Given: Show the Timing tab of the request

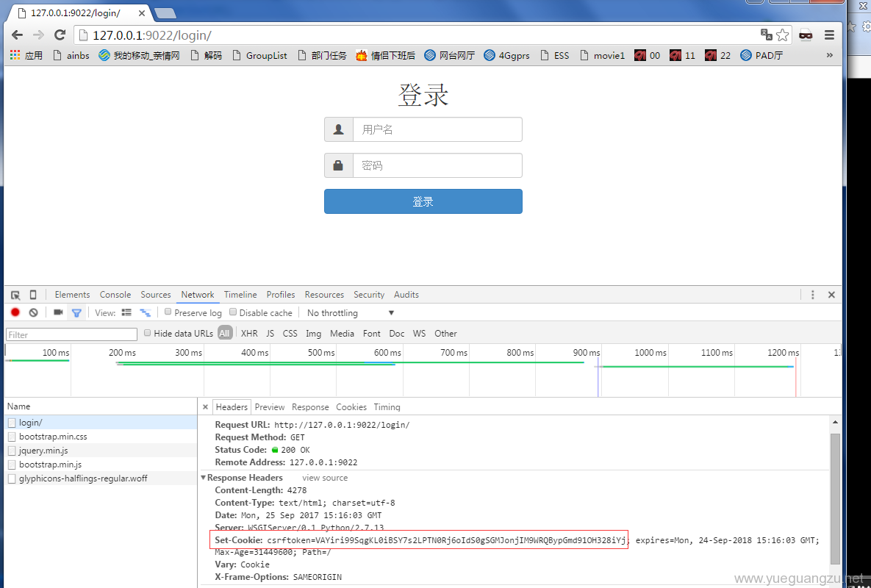Looking at the screenshot, I should 387,407.
